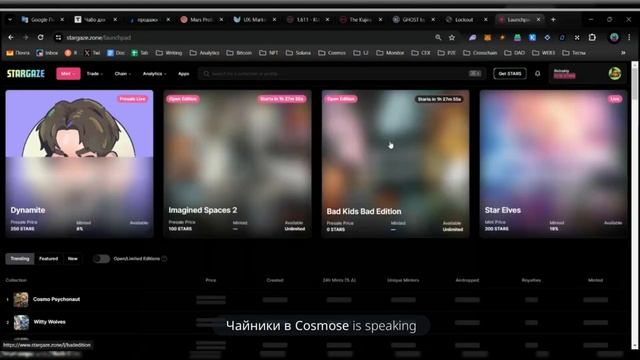640x360 pixels.
Task: Open the DAO bookmarks folder
Action: coord(514,53)
